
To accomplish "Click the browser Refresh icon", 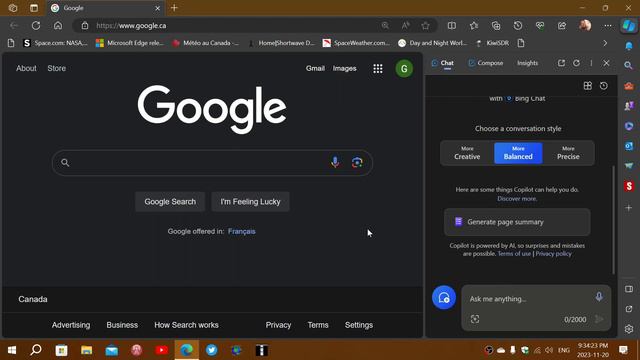I will click(36, 26).
